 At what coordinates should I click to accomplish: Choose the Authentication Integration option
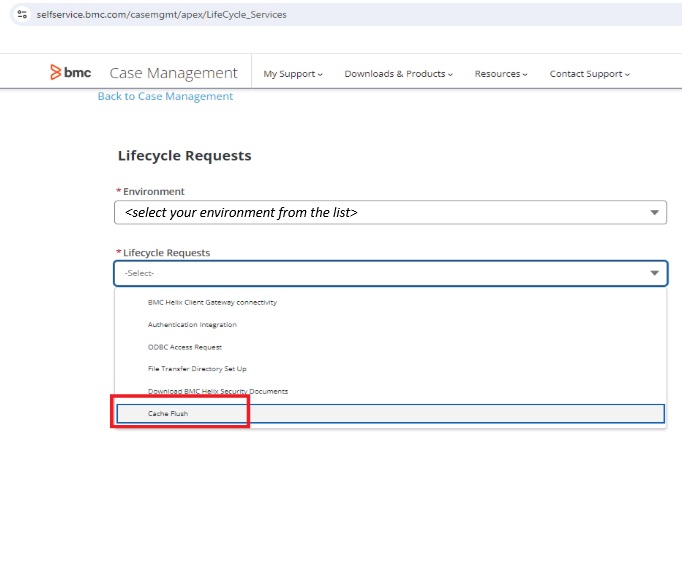click(192, 325)
